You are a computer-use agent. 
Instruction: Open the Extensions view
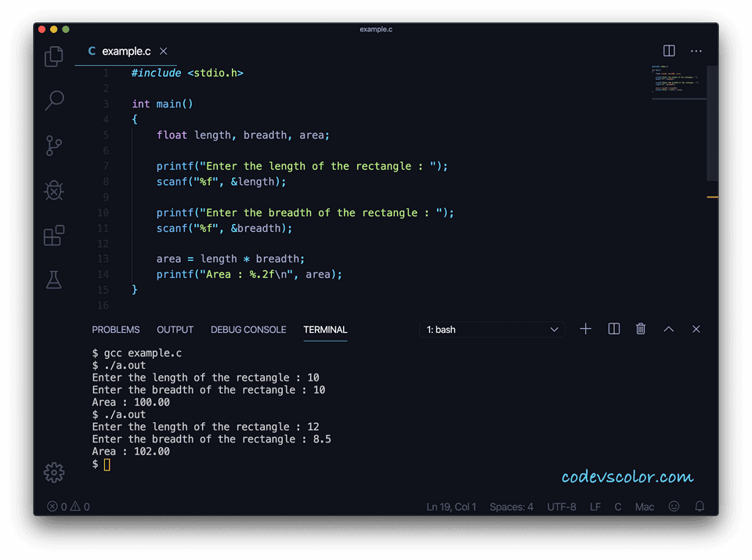(x=54, y=236)
